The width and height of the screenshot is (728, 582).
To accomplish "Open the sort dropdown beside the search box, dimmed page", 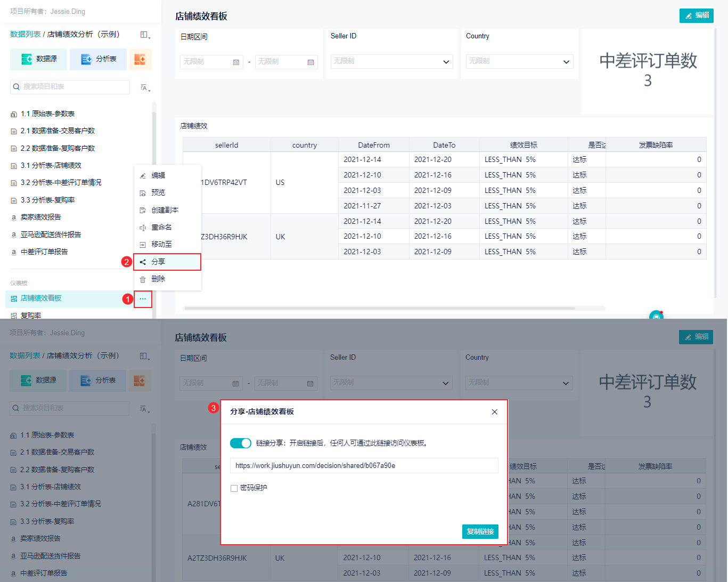I will tap(144, 409).
